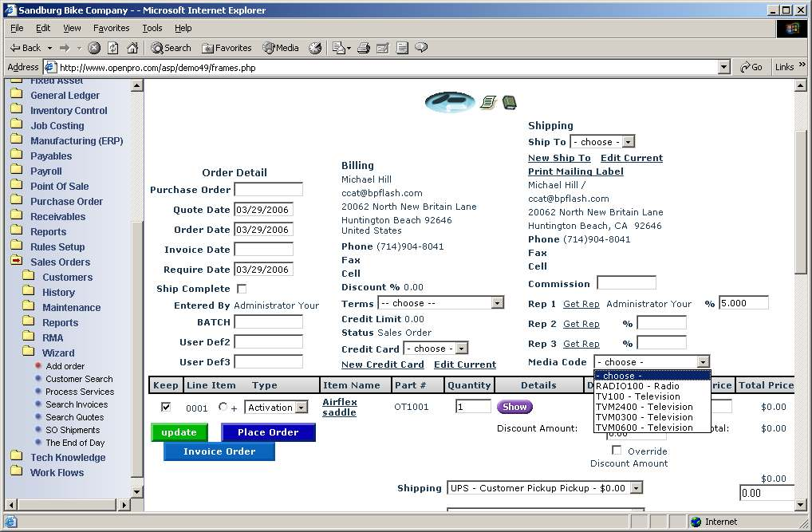Click the green book icon above Shipping
This screenshot has width=812, height=532.
[x=510, y=102]
